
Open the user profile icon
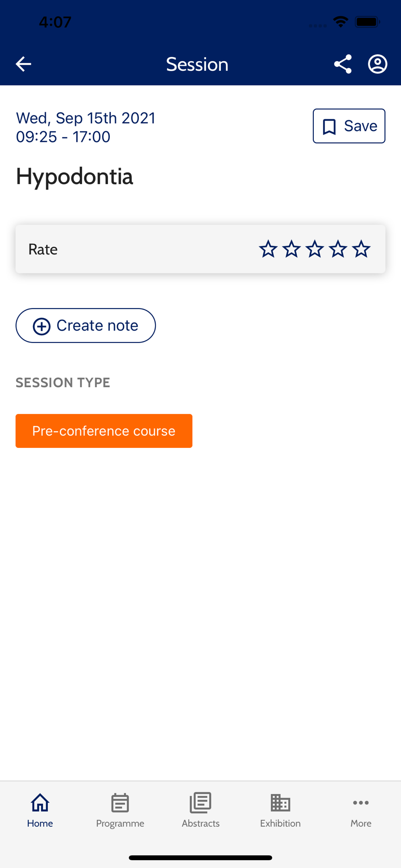[x=378, y=64]
